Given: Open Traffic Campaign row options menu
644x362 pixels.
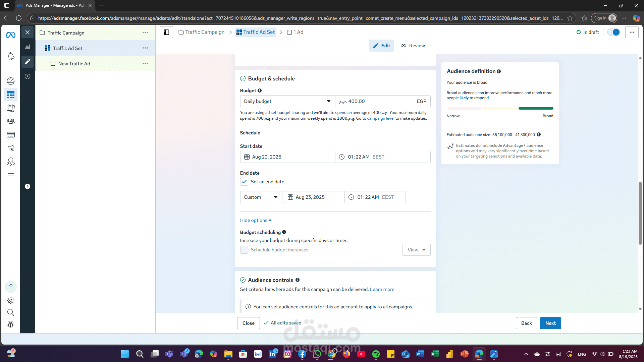Looking at the screenshot, I should pos(145,33).
